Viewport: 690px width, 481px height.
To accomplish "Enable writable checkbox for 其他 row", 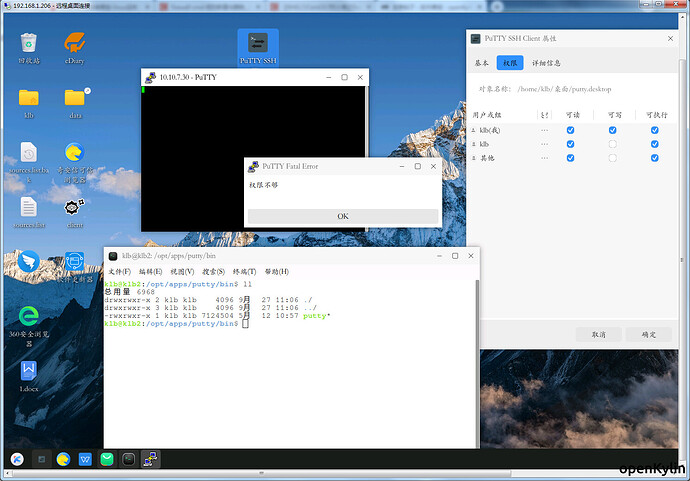I will click(x=612, y=158).
